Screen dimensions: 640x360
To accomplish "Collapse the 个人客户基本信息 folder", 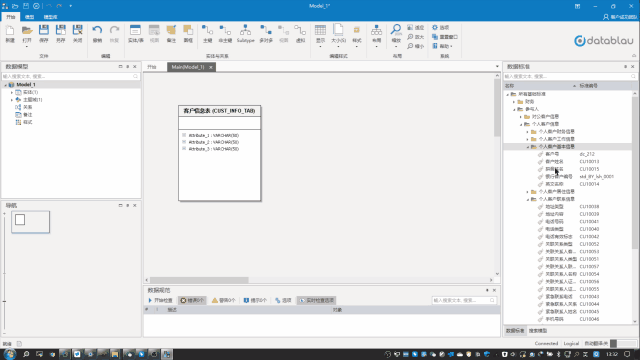I will [527, 147].
